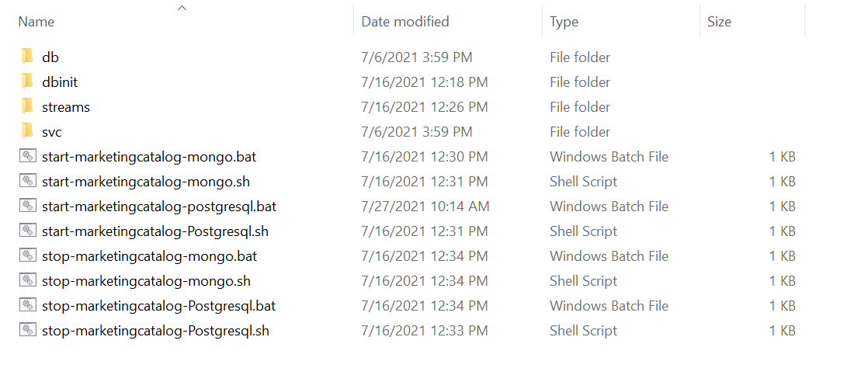Click start-marketingcatalog-postgresql.bat file icon

click(x=28, y=206)
